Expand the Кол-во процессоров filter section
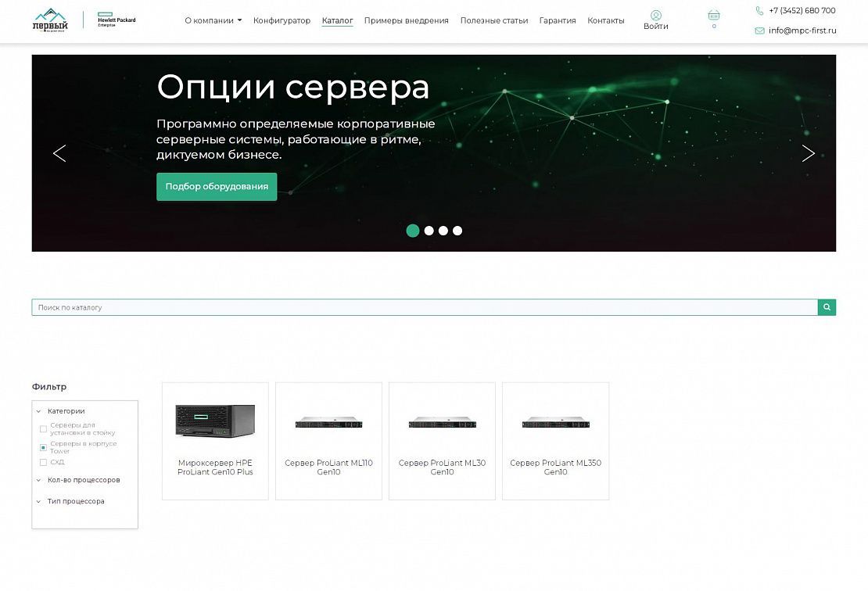Image resolution: width=868 pixels, height=591 pixels. [x=83, y=480]
